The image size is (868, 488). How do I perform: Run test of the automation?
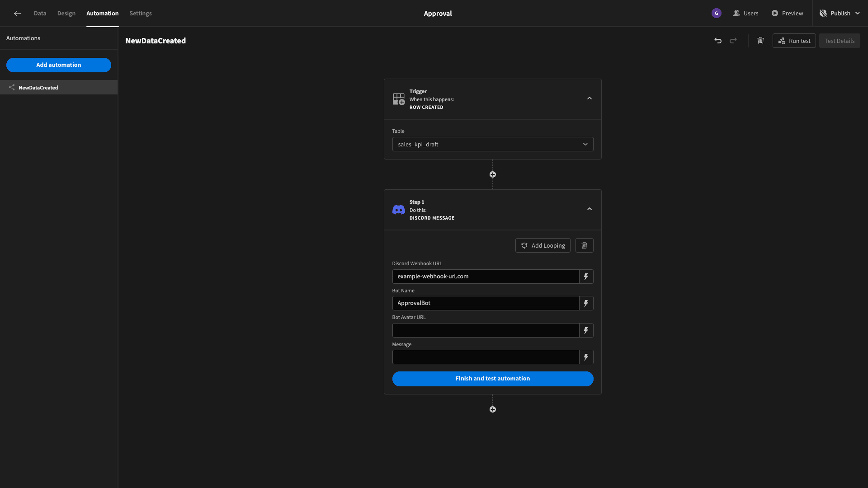(794, 41)
